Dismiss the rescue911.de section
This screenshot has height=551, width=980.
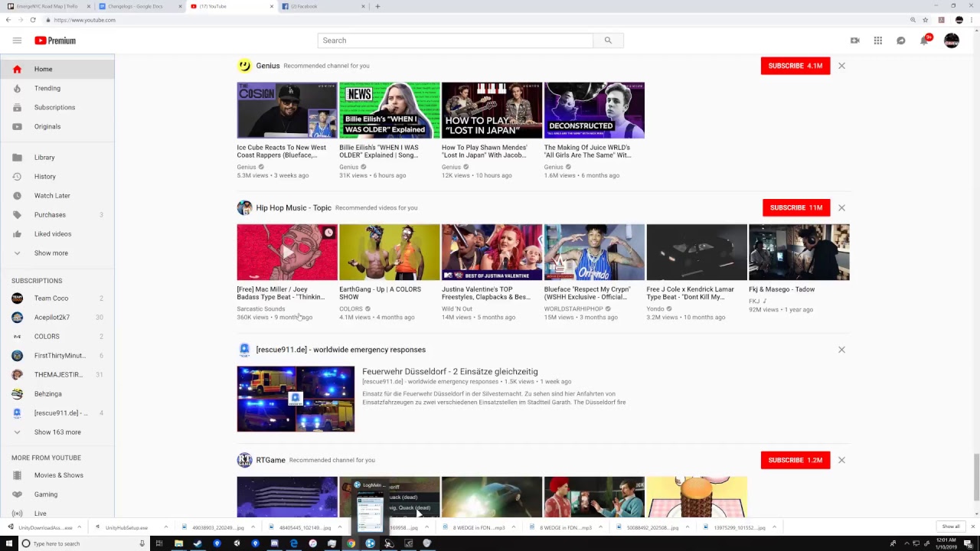[x=841, y=350]
